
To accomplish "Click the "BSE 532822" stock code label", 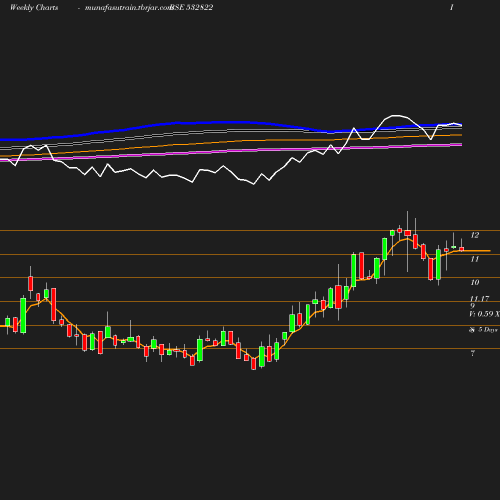I will point(191,8).
